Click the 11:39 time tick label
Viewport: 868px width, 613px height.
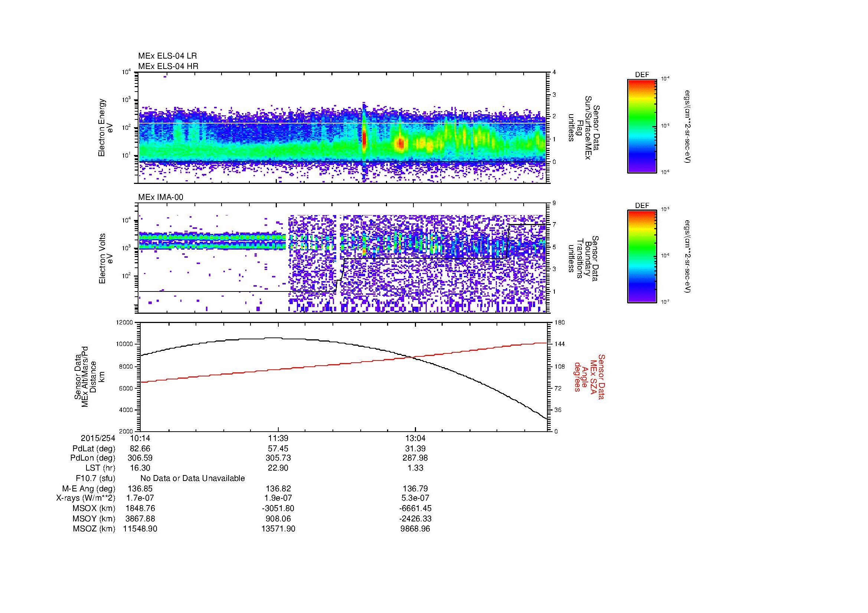(278, 438)
